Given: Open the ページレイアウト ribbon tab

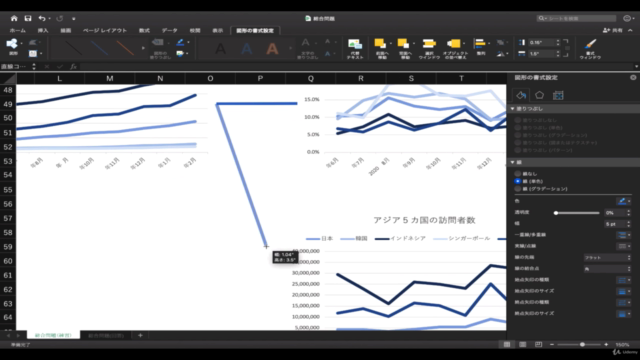Looking at the screenshot, I should click(x=105, y=31).
